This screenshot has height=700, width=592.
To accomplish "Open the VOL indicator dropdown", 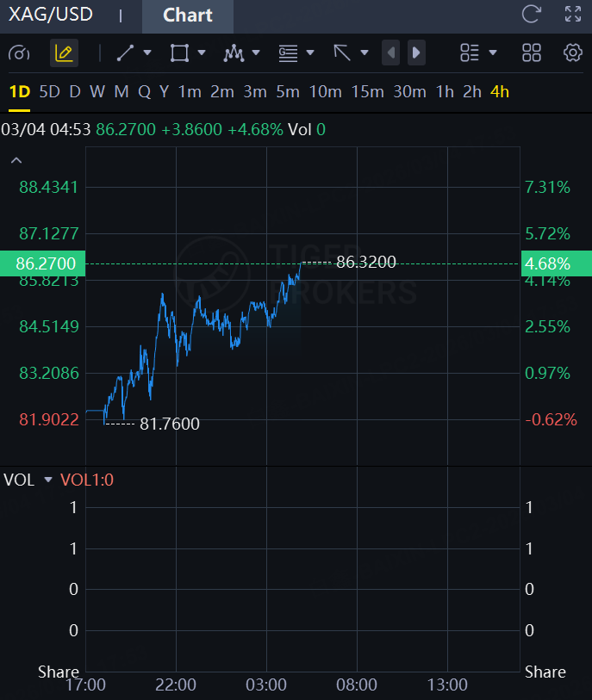I will 48,480.
